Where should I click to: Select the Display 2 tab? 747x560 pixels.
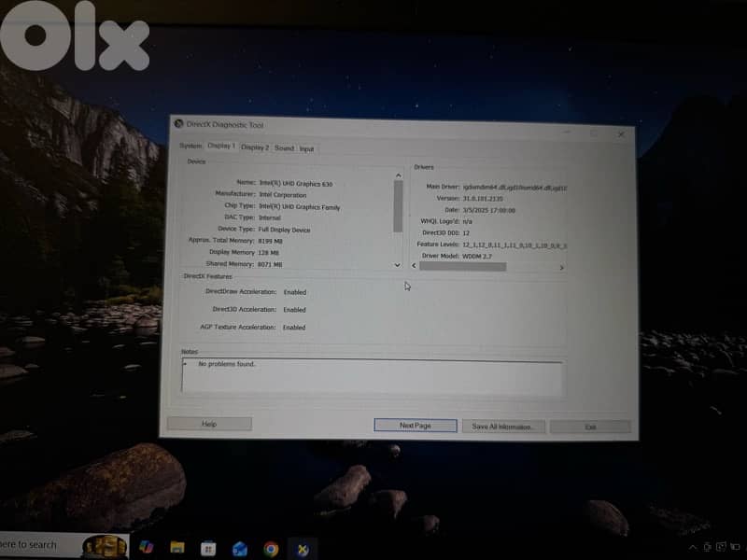click(x=257, y=146)
